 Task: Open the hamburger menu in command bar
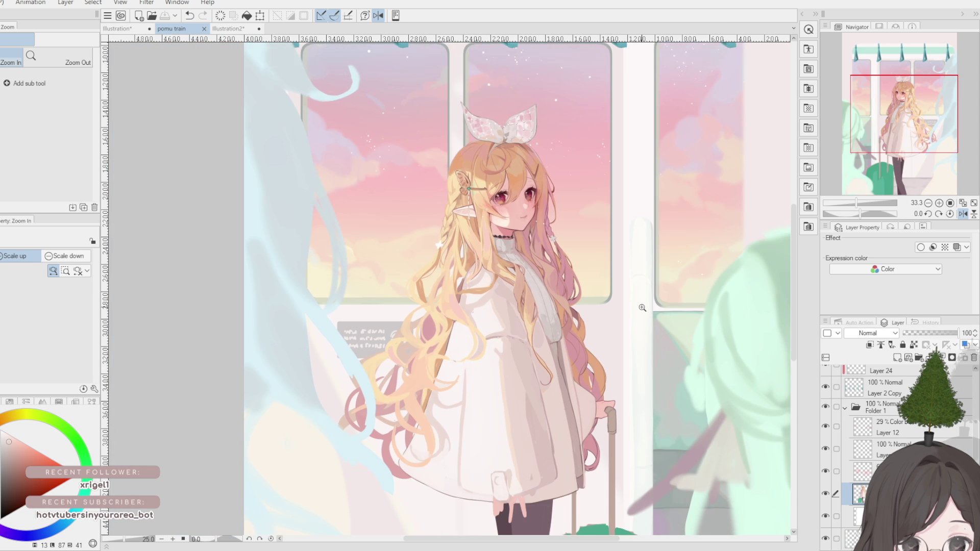(x=108, y=16)
